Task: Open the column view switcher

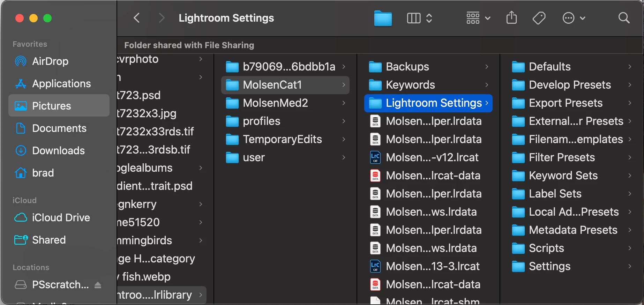Action: (x=420, y=18)
